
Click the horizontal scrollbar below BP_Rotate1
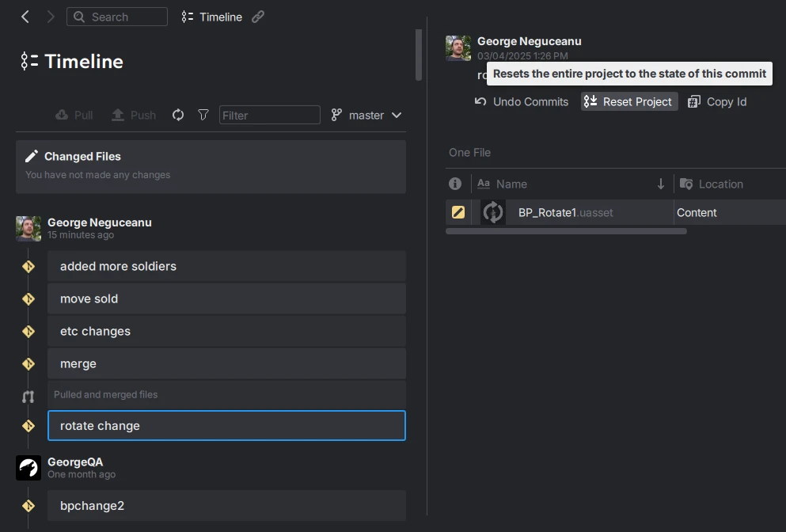[566, 230]
